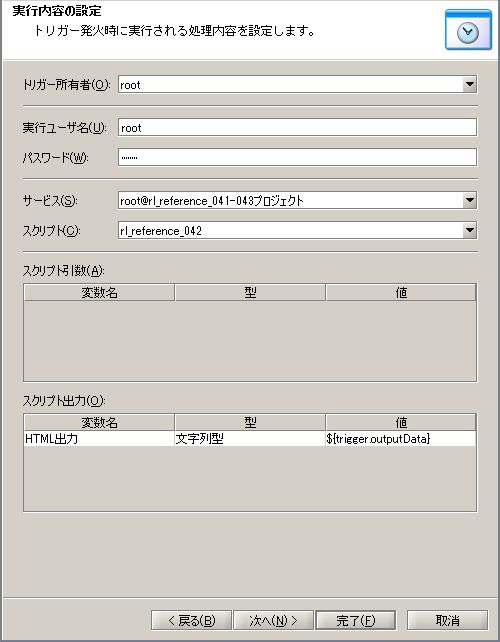Click the empty スクリプト引数 table area

click(250, 341)
